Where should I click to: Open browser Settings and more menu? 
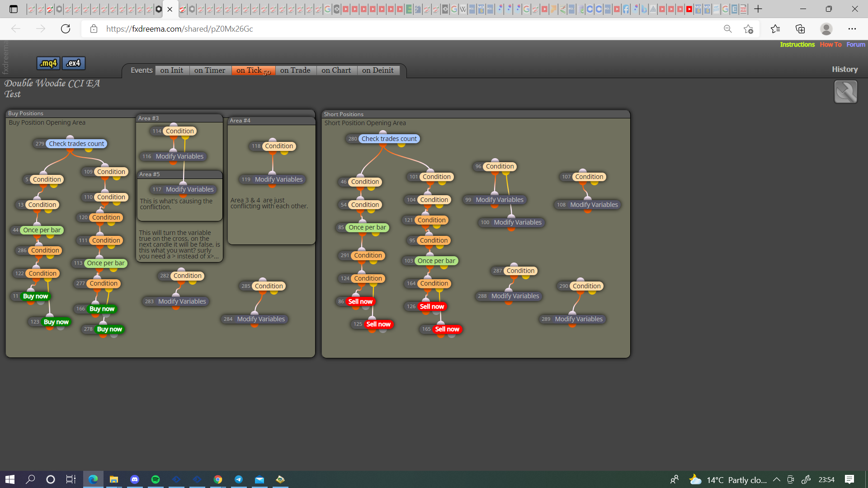tap(852, 29)
